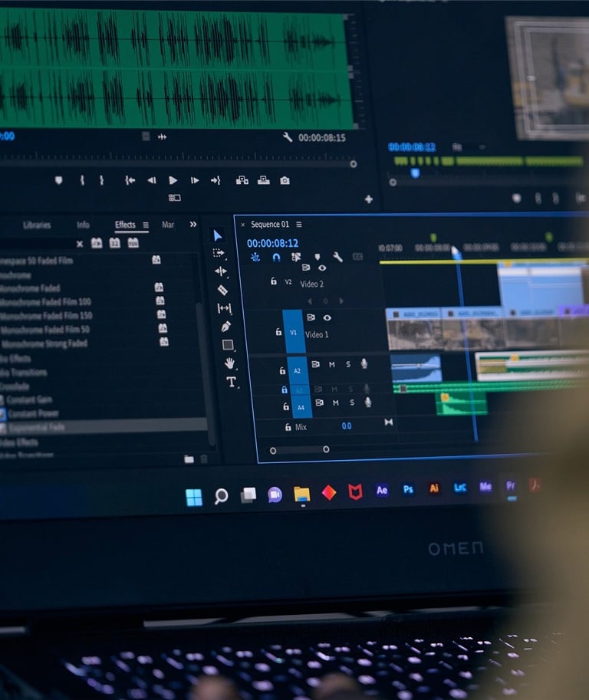Toggle lock on Video 1 track
The width and height of the screenshot is (589, 700).
[278, 332]
